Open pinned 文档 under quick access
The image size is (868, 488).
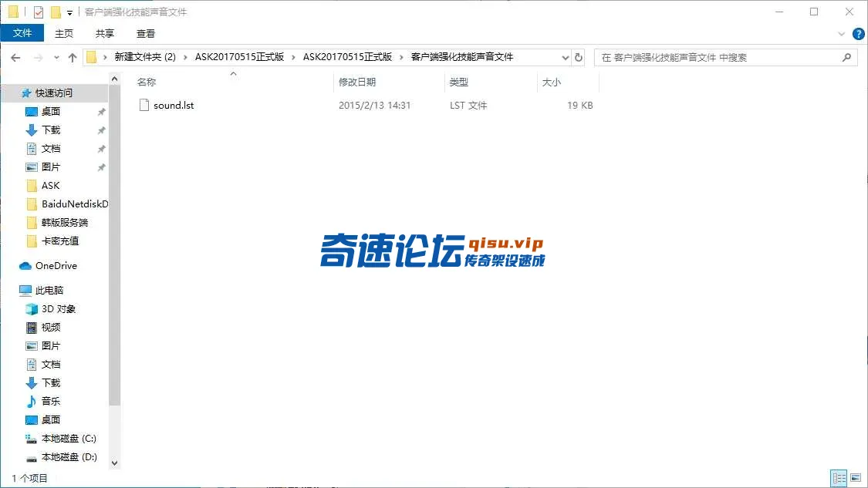pyautogui.click(x=51, y=149)
